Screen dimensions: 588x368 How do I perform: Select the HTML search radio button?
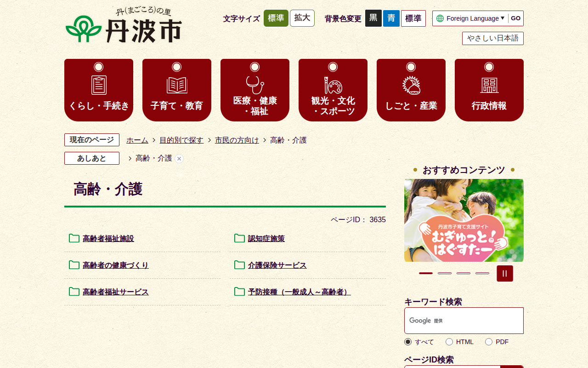[449, 342]
